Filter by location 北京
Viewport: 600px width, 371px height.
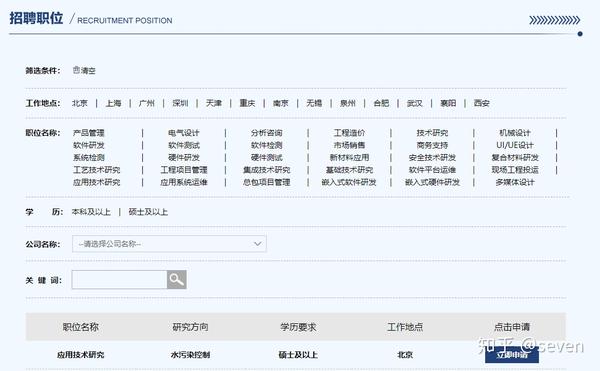tap(80, 103)
